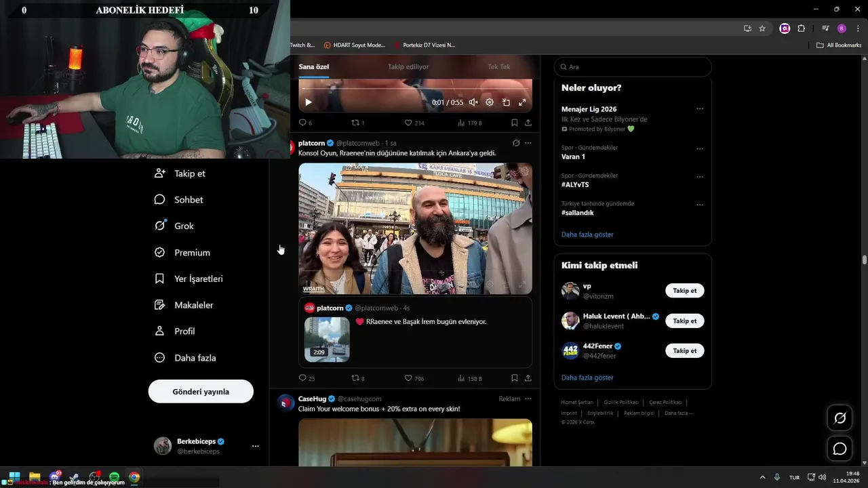Viewport: 868px width, 488px height.
Task: Open Grok actions icon on platcorn post
Action: tap(516, 143)
